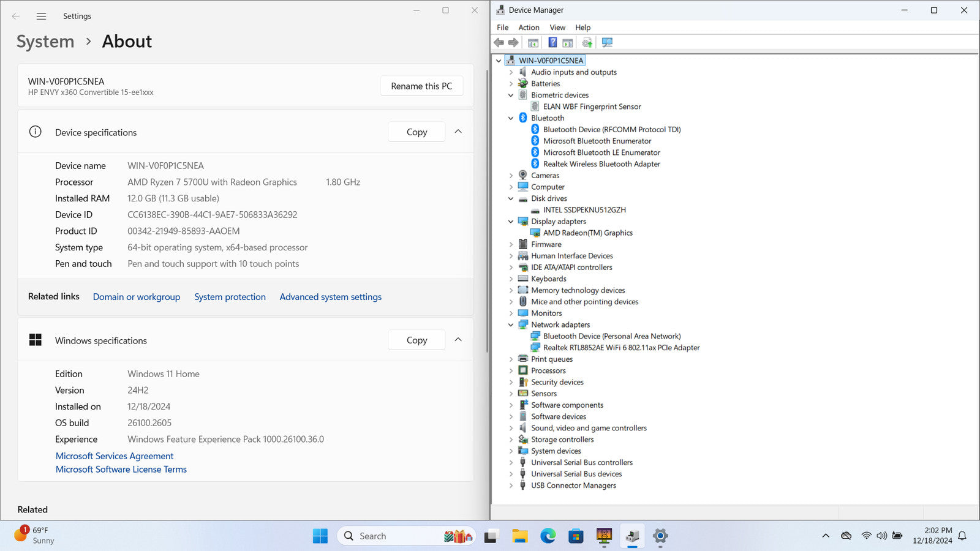Click Update device driver toolbar icon

click(587, 42)
